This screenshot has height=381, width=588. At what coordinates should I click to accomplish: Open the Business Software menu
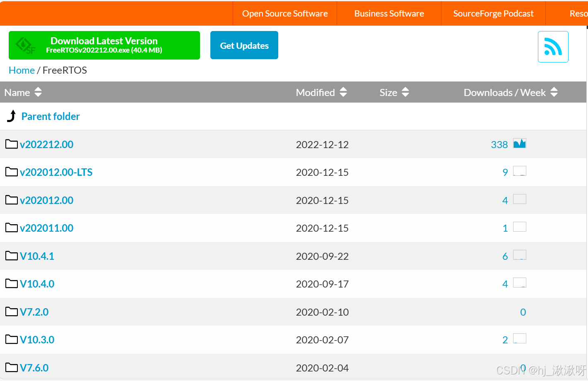tap(389, 13)
